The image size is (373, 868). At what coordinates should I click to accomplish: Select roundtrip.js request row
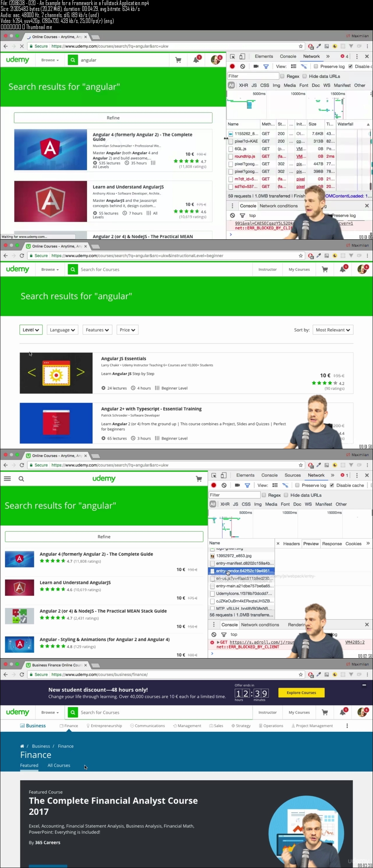click(x=281, y=156)
